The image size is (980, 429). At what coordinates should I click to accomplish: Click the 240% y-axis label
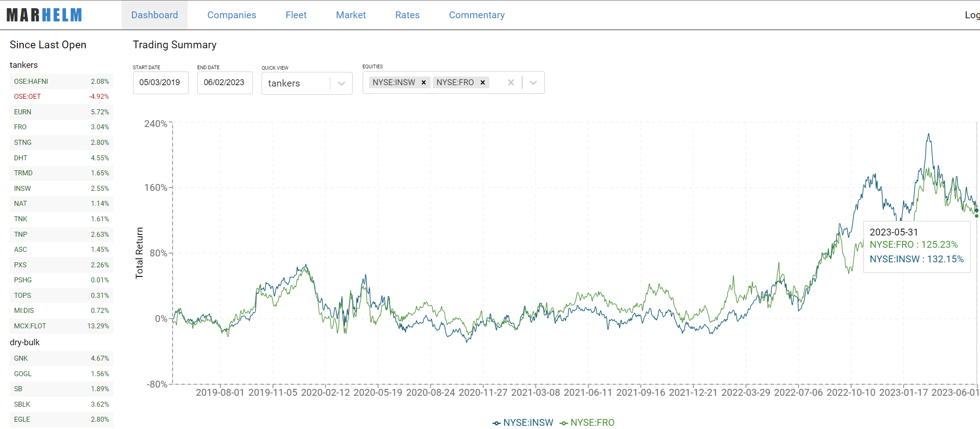156,124
